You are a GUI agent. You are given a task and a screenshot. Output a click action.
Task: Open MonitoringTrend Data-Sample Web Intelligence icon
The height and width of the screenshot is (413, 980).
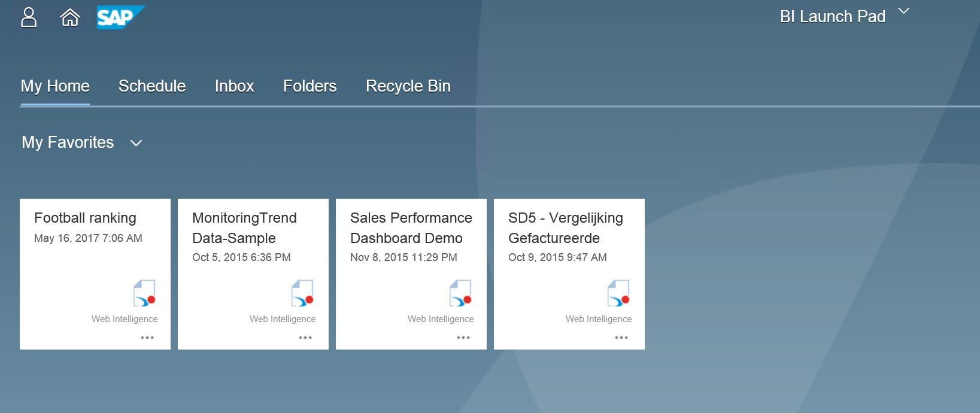pos(302,293)
